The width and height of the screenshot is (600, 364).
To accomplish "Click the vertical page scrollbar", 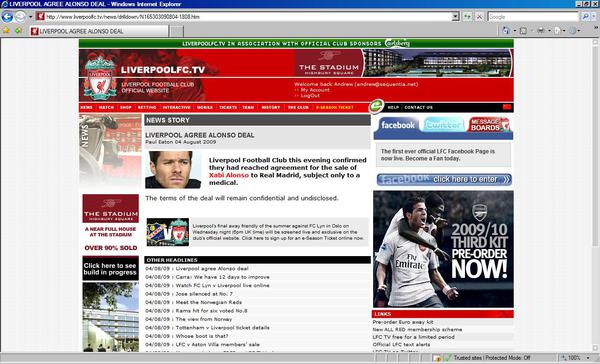I will (596, 195).
